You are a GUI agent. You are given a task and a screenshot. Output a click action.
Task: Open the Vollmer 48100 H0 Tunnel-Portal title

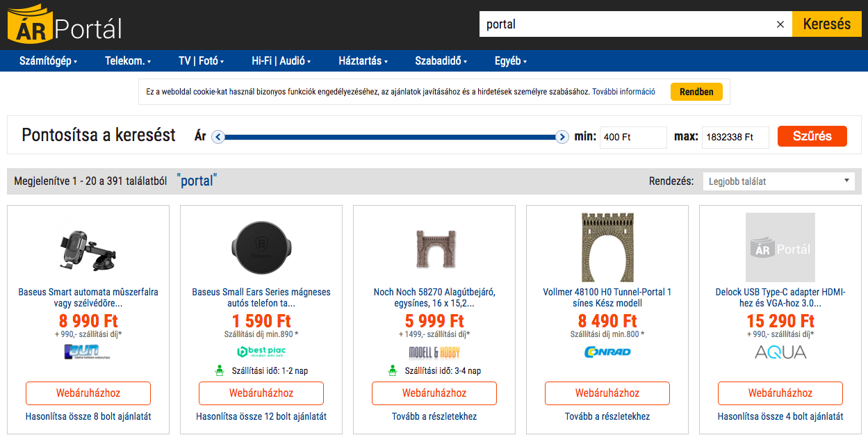(x=607, y=297)
